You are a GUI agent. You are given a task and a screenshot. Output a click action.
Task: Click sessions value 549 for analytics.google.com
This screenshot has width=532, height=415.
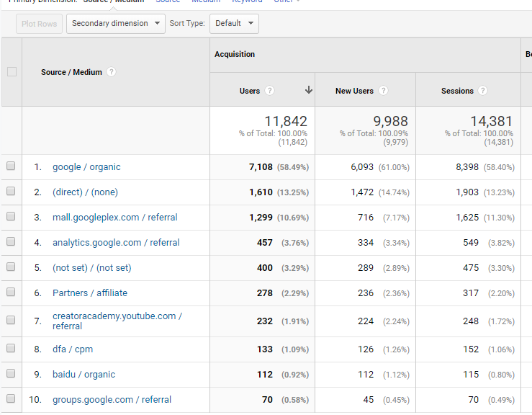tap(471, 243)
